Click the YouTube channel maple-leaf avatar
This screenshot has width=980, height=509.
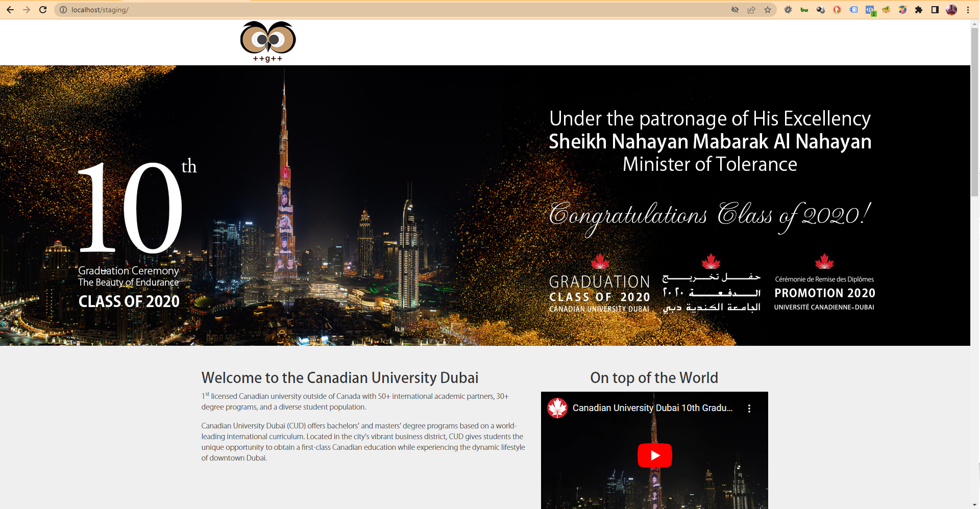point(557,408)
